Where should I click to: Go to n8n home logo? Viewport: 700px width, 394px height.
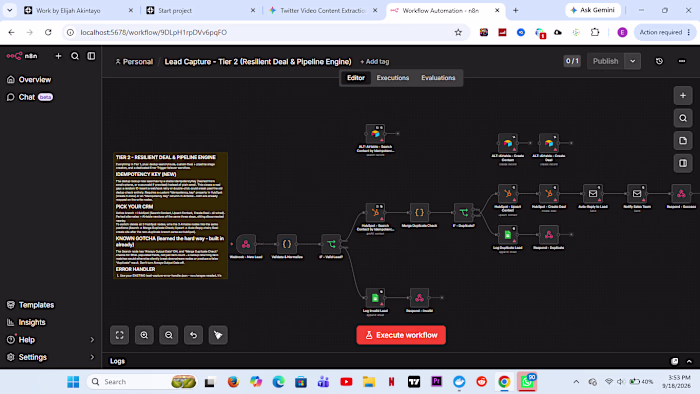(x=22, y=56)
